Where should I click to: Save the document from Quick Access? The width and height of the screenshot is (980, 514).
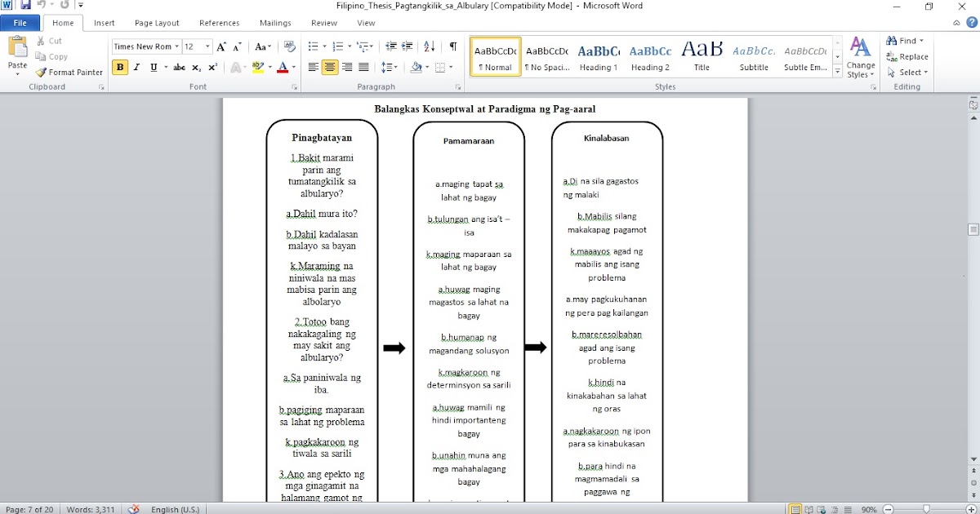(25, 6)
